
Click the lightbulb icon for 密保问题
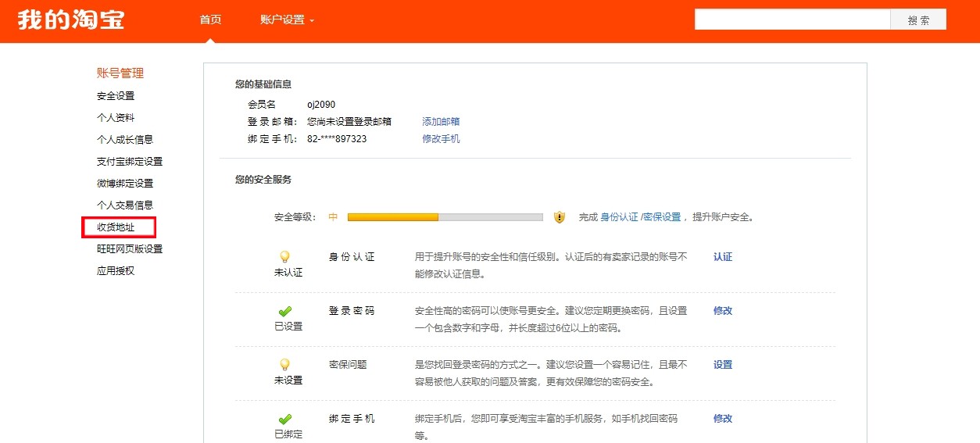coord(285,364)
